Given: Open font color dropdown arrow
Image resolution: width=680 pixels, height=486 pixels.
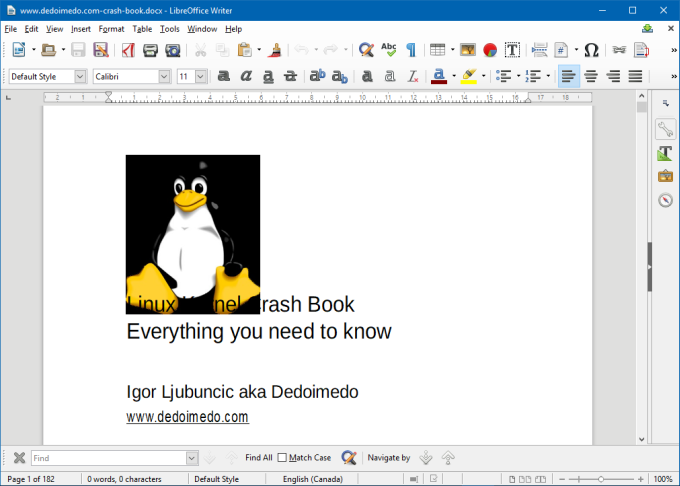Looking at the screenshot, I should [x=454, y=76].
